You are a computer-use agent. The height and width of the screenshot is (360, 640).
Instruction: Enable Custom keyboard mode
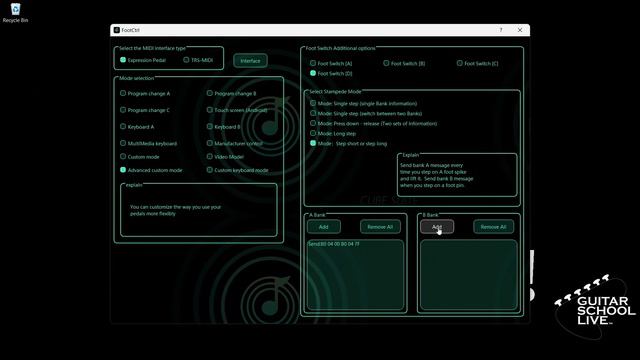coord(238,170)
